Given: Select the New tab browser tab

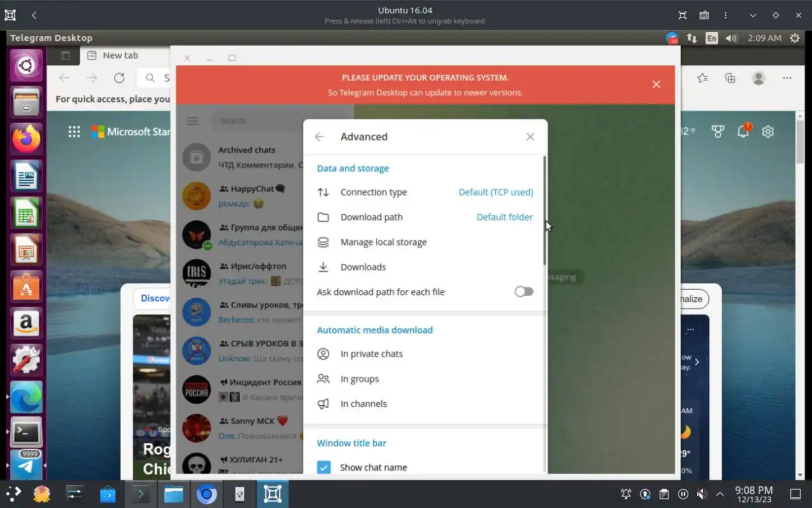Looking at the screenshot, I should (x=121, y=55).
